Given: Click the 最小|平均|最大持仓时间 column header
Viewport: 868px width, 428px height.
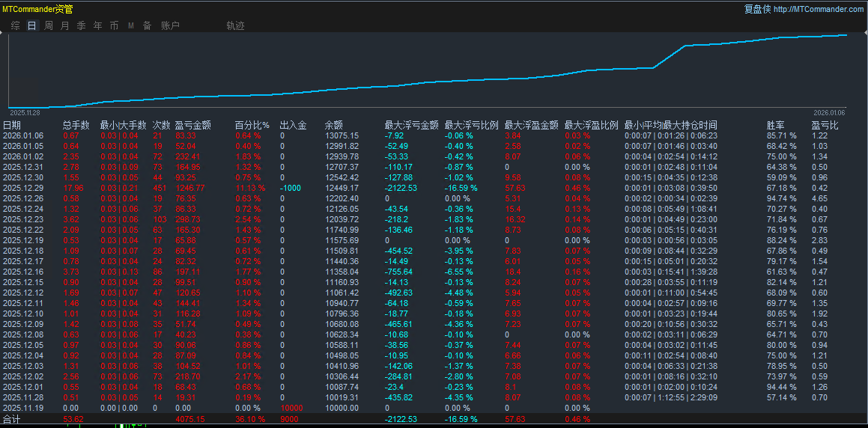Looking at the screenshot, I should (x=671, y=126).
